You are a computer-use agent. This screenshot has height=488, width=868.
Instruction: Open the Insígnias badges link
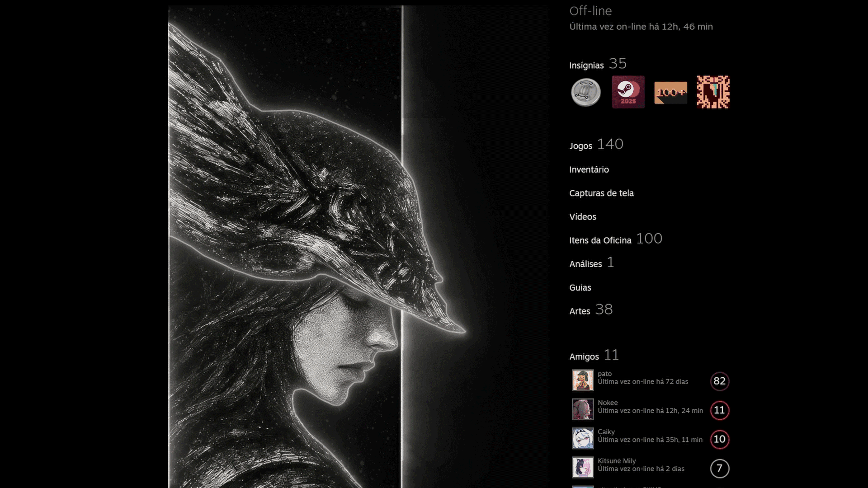pos(586,66)
